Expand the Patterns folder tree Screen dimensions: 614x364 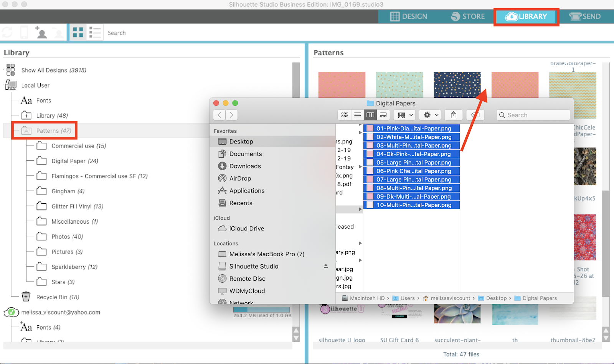(x=26, y=130)
